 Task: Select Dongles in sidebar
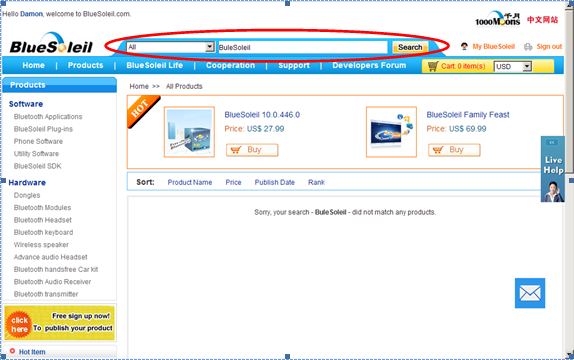pos(27,195)
